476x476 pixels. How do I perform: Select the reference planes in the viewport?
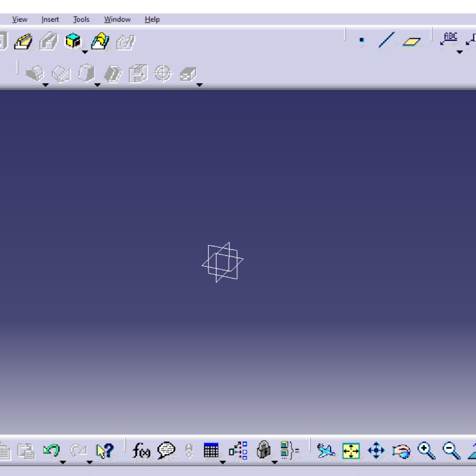pyautogui.click(x=223, y=262)
